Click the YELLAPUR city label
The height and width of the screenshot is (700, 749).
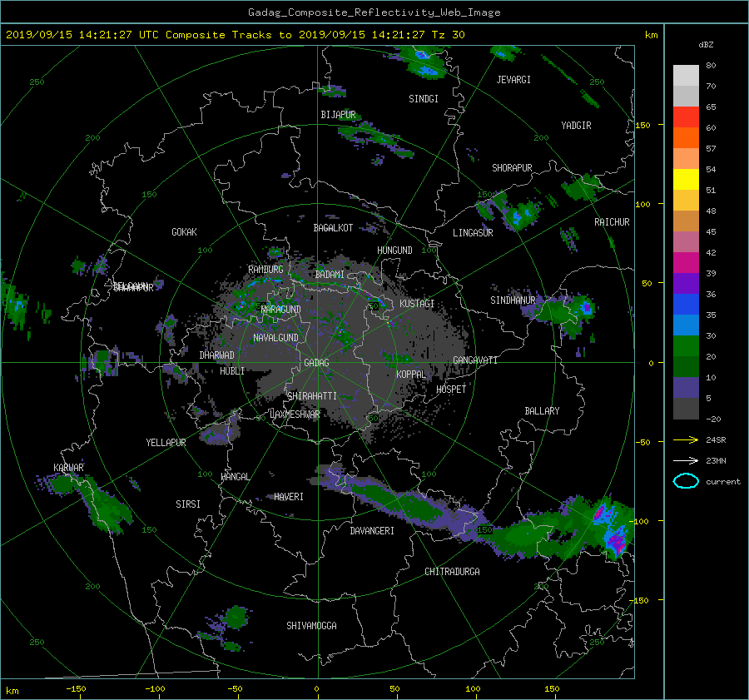[166, 443]
